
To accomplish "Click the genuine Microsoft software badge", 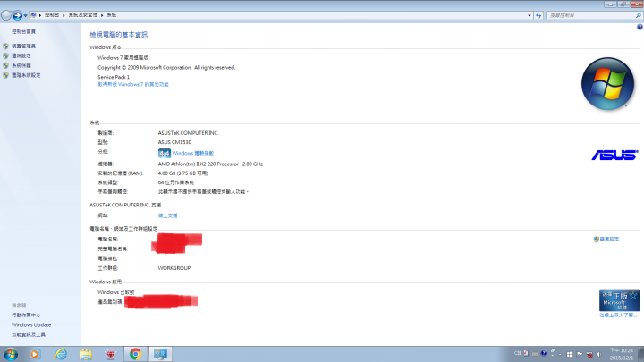I will [x=619, y=300].
